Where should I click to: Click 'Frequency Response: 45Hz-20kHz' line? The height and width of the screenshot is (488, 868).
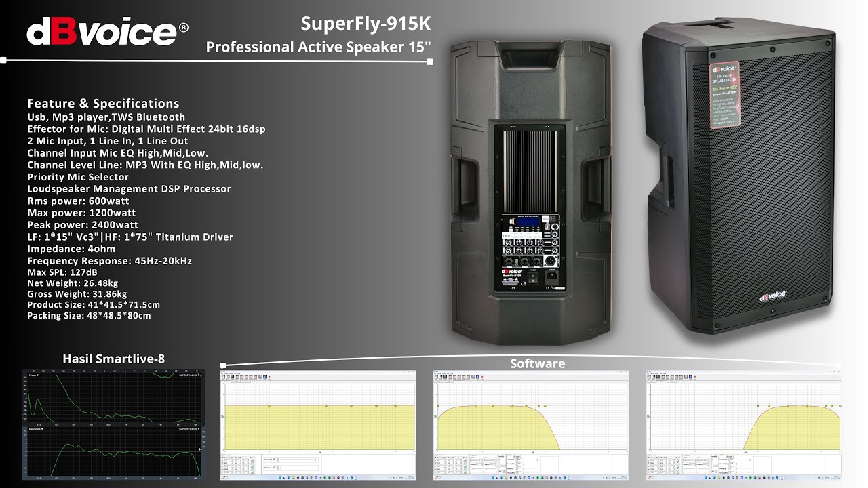pos(109,261)
